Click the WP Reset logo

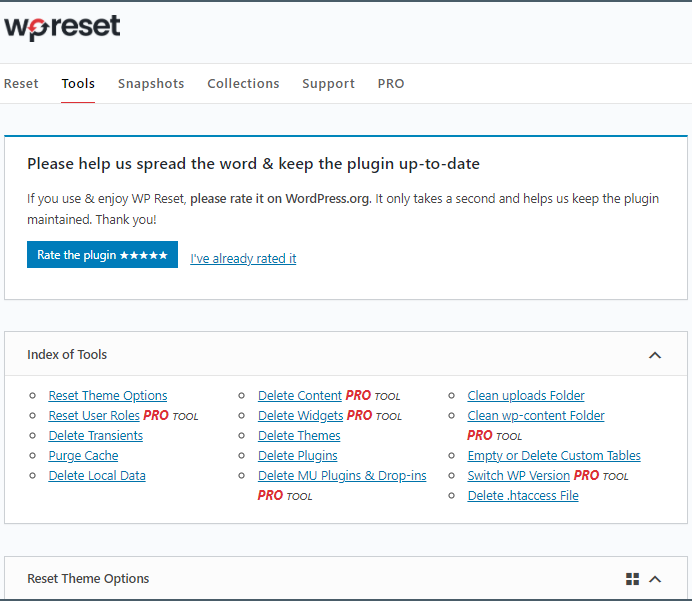coord(62,26)
